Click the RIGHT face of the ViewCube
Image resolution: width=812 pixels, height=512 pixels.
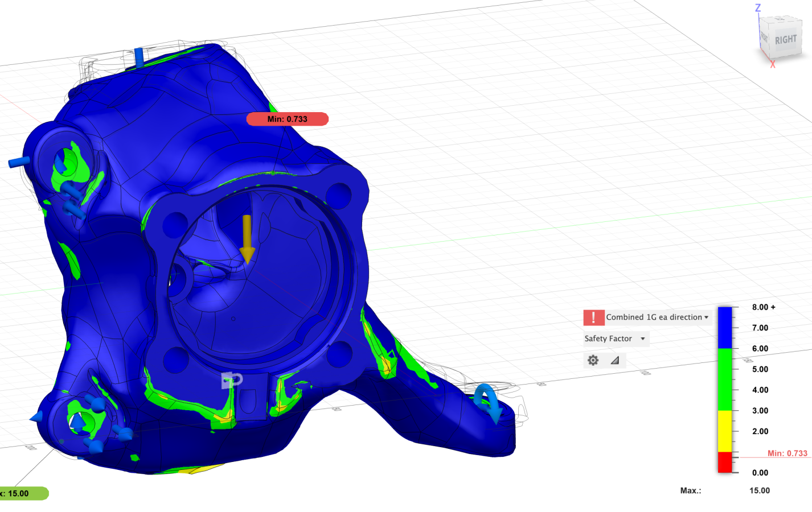click(785, 39)
